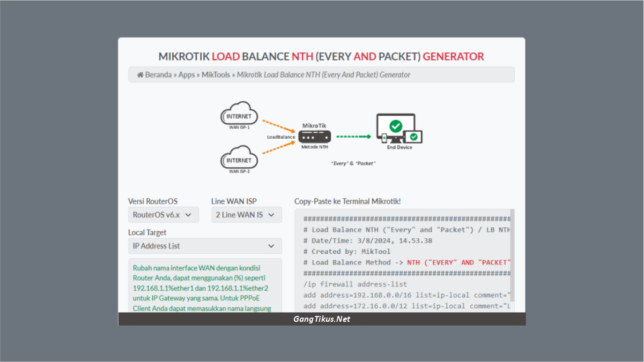Screen dimensions: 644x362
Task: Click the GangTikus.Net footer text
Action: coord(321,319)
